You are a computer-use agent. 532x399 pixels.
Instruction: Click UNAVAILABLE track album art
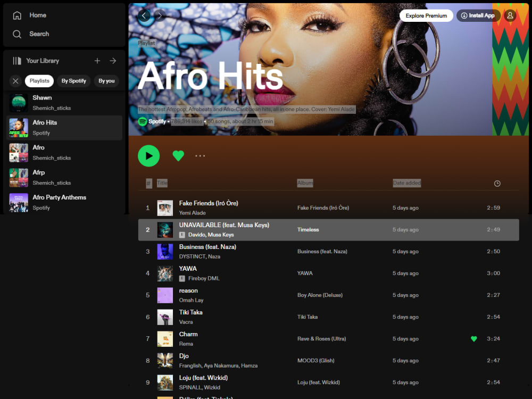[165, 230]
